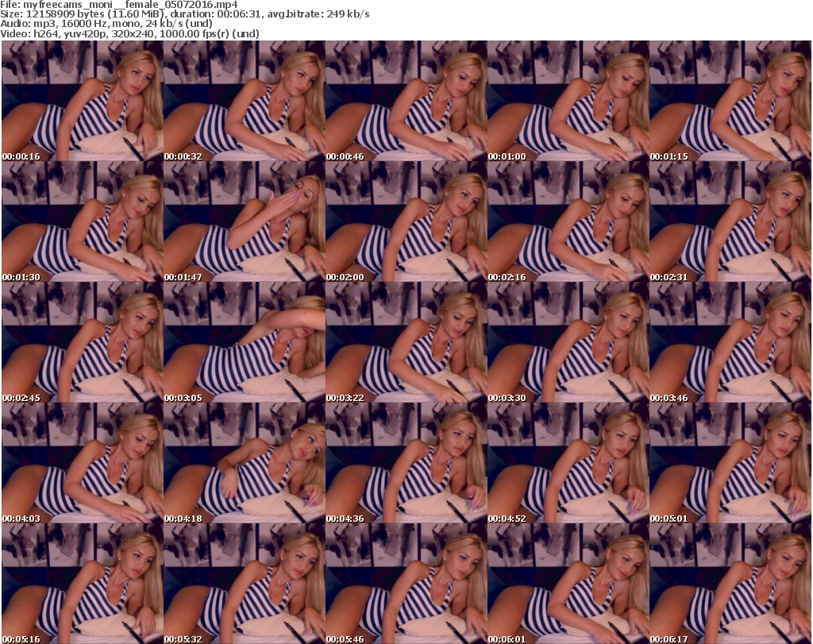The image size is (813, 644).
Task: Click the thumbnail stamped 00:00:16
Action: tap(83, 101)
